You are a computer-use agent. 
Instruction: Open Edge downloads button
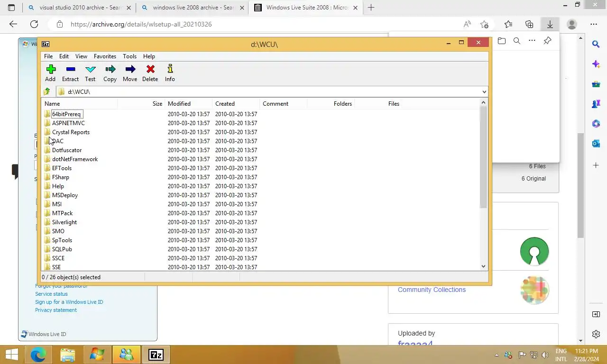550,24
